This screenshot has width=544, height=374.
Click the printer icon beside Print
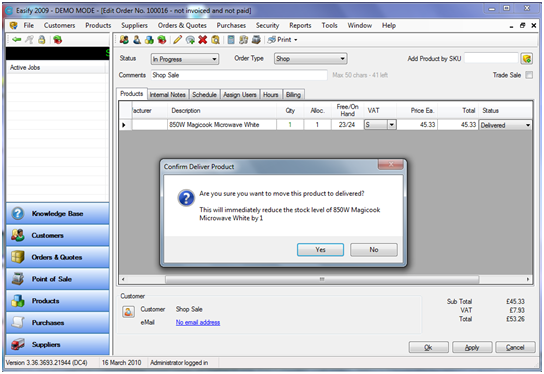(x=272, y=40)
